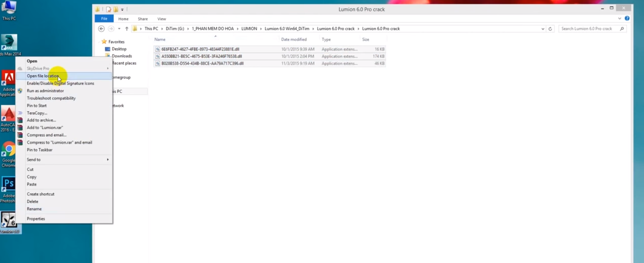Open the Explorer help question-mark icon

point(627,19)
